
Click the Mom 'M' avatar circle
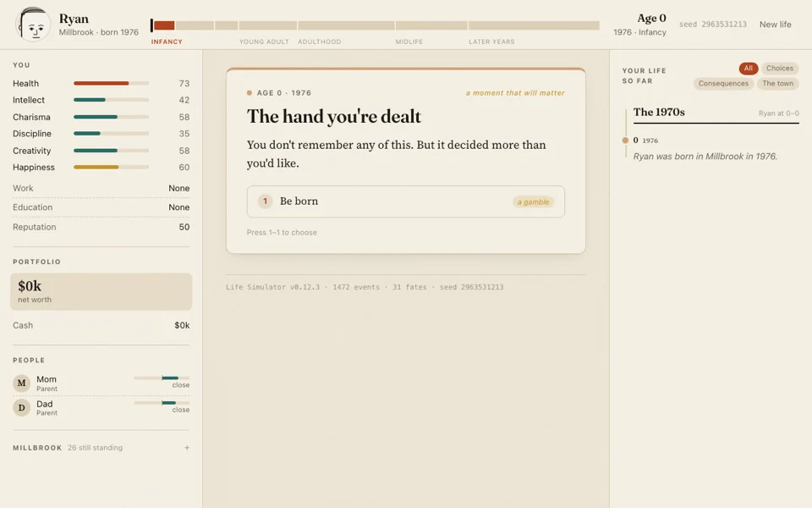[x=21, y=383]
